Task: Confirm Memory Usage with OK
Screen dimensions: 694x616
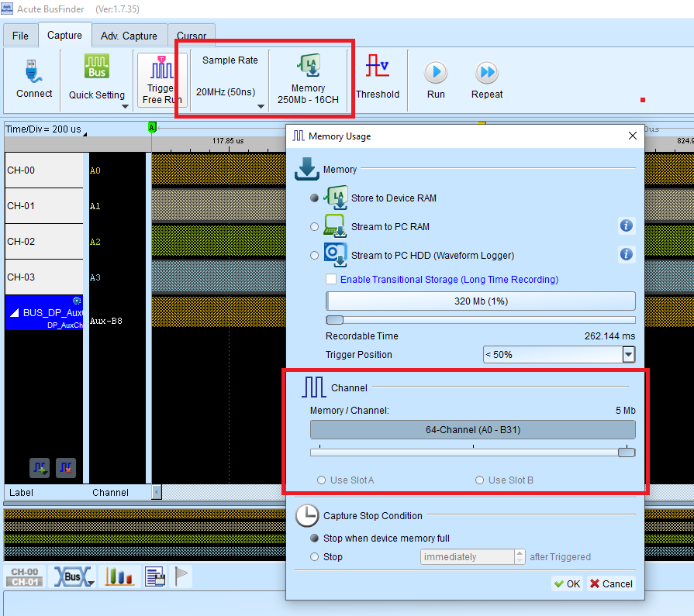Action: [x=568, y=583]
